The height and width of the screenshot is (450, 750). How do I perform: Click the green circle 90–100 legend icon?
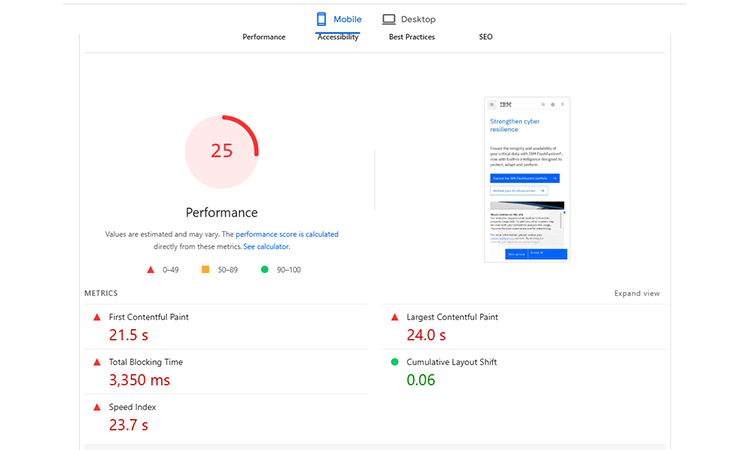[264, 270]
